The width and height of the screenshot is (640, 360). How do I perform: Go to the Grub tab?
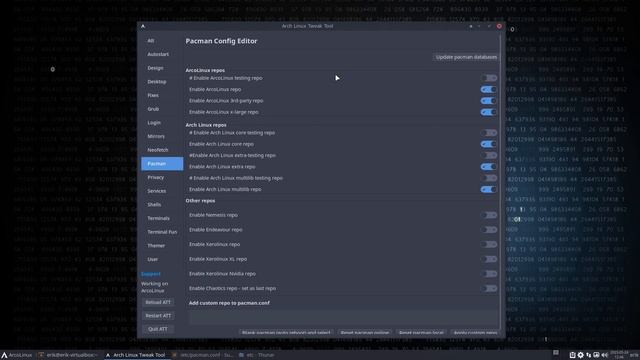[162, 109]
